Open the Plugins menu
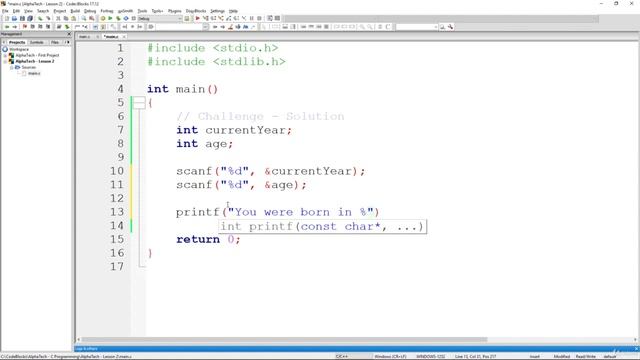Viewport: 640px width, 360px height. [x=175, y=11]
